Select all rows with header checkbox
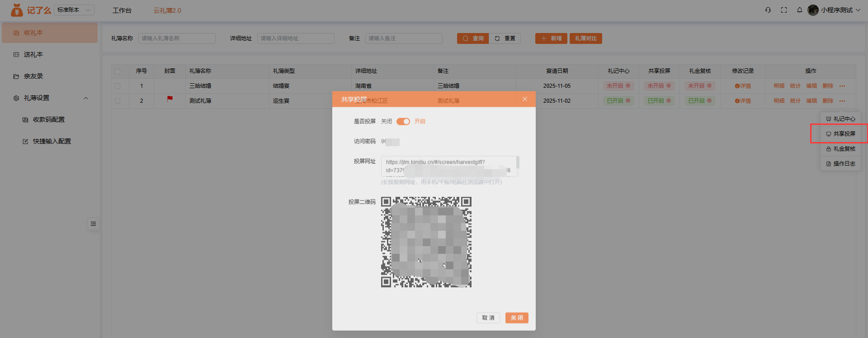This screenshot has width=868, height=338. click(x=118, y=71)
